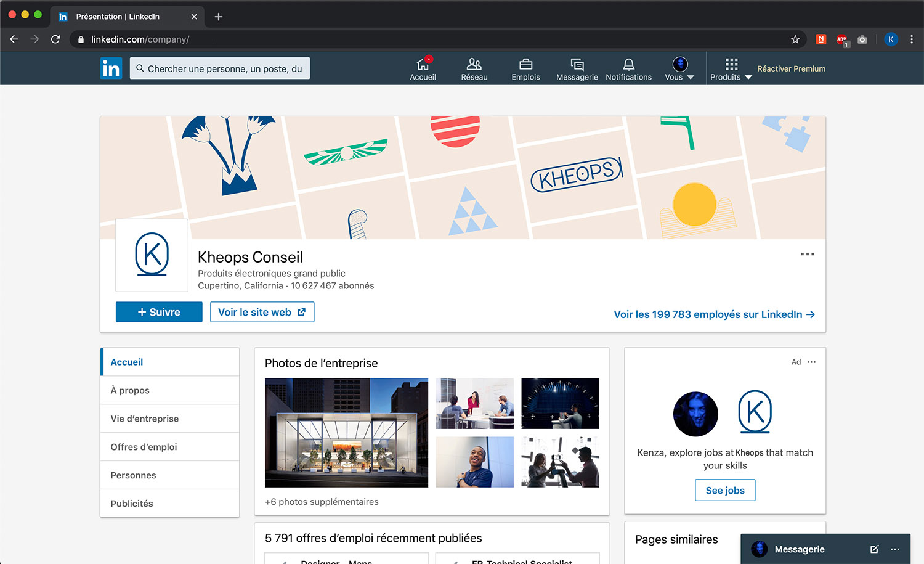
Task: Click See jobs ad button
Action: click(725, 490)
